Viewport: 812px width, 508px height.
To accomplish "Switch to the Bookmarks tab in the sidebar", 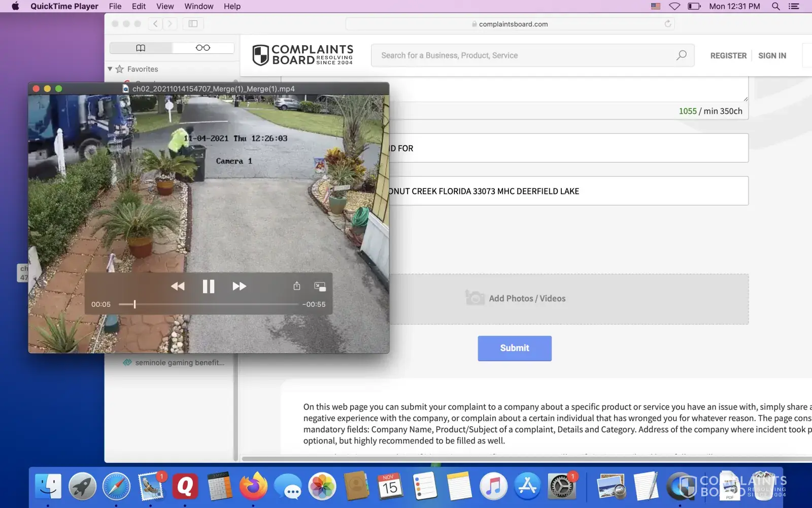I will click(141, 48).
